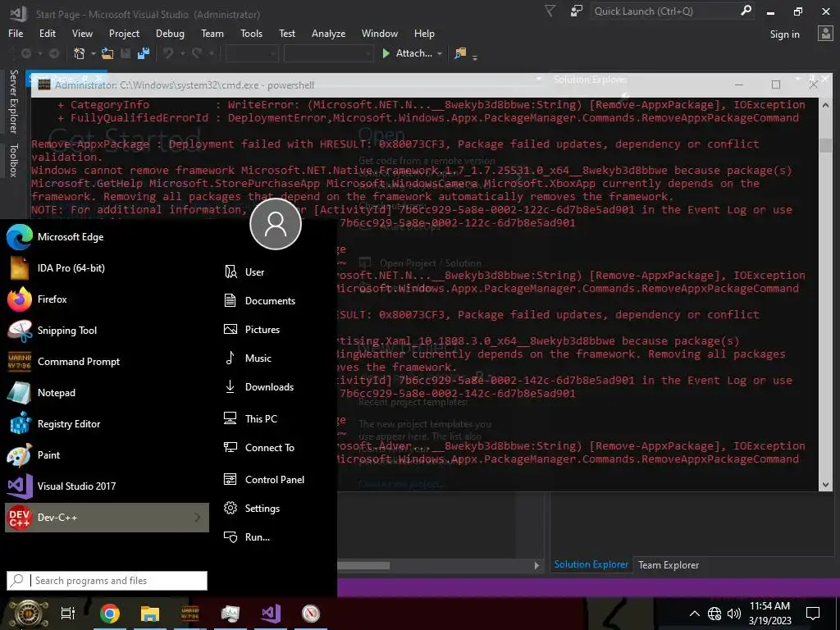840x630 pixels.
Task: Click the Start button on the taskbar
Action: click(27, 614)
